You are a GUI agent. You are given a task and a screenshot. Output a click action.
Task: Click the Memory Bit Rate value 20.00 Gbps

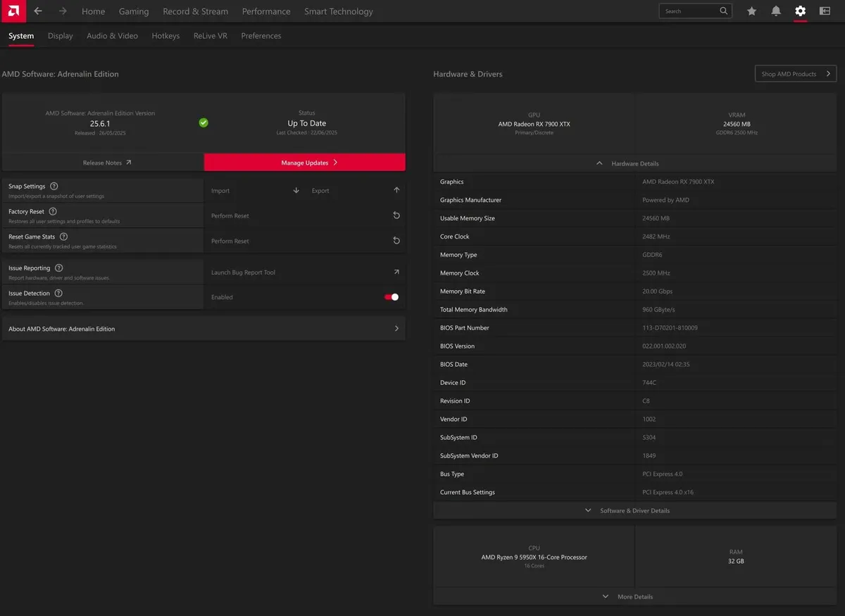tap(657, 291)
